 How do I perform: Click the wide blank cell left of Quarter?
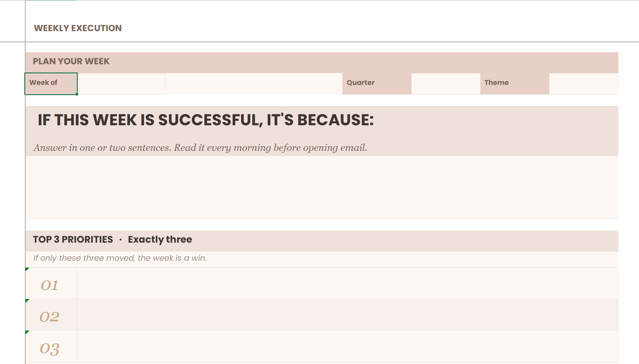pyautogui.click(x=254, y=84)
